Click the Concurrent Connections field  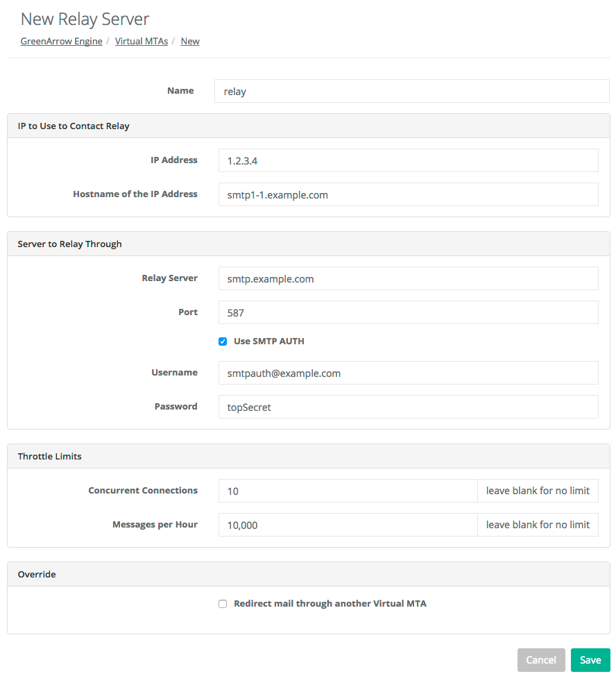[347, 491]
